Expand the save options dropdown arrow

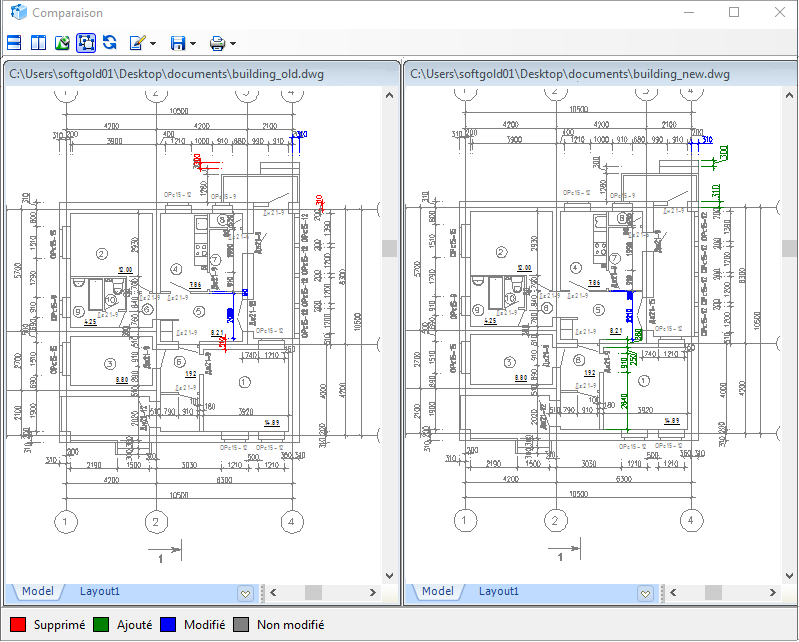coord(193,44)
